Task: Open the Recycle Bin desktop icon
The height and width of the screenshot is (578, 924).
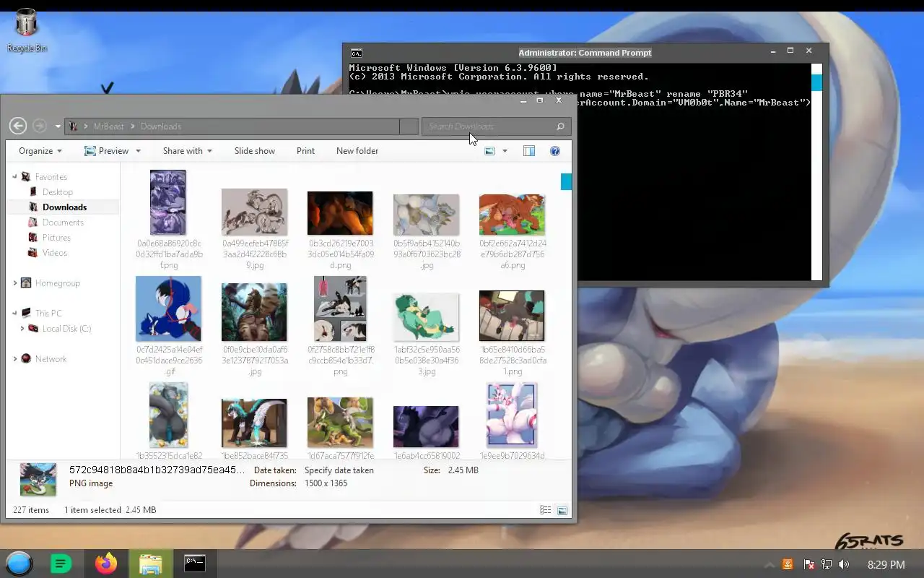Action: [27, 30]
